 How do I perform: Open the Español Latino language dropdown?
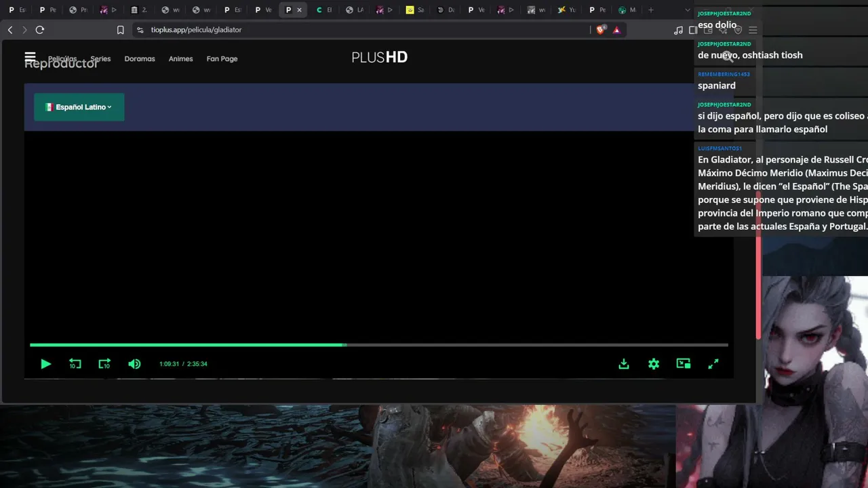point(79,107)
